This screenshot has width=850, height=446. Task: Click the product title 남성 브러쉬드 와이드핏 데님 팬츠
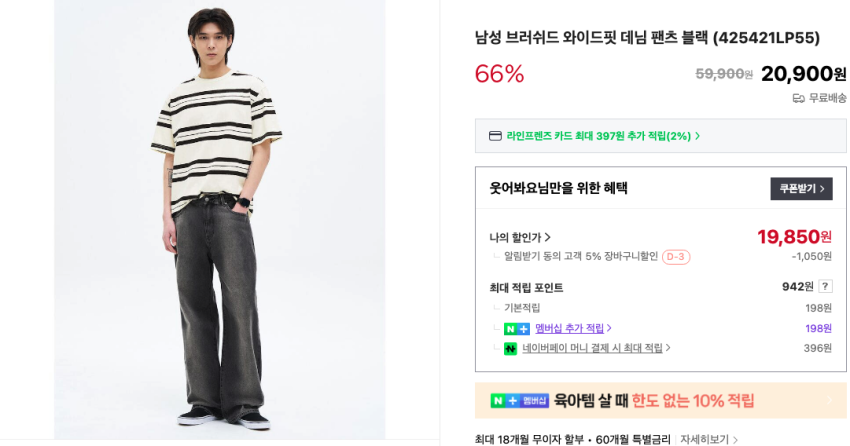(646, 38)
